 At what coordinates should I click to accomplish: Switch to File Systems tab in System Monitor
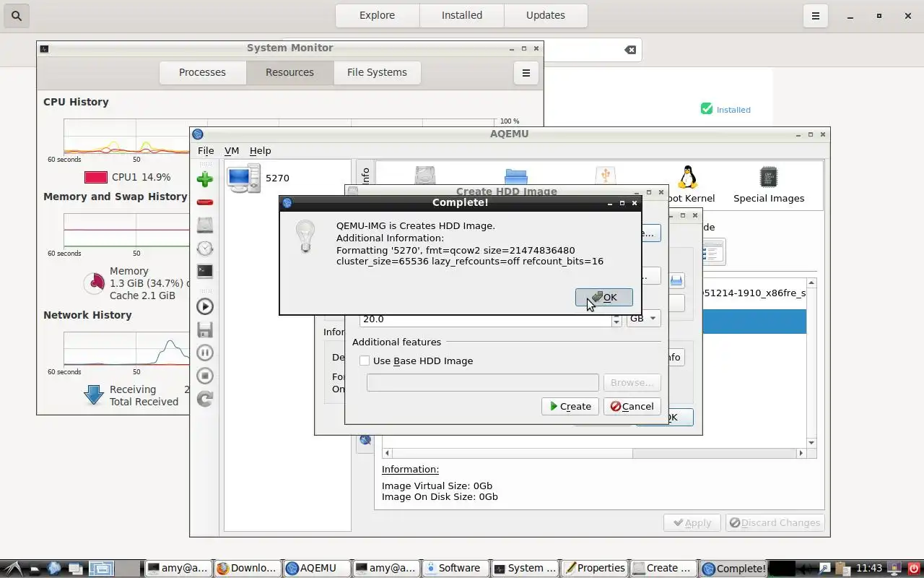pyautogui.click(x=377, y=72)
